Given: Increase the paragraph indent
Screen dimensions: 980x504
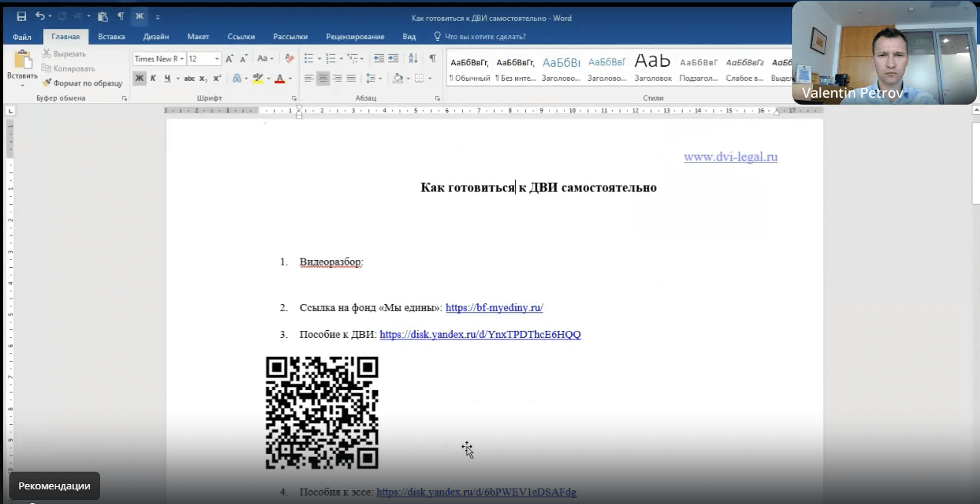Looking at the screenshot, I should (393, 58).
